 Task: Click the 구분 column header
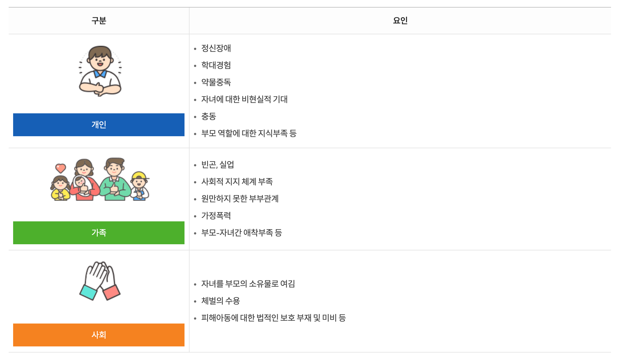click(99, 21)
